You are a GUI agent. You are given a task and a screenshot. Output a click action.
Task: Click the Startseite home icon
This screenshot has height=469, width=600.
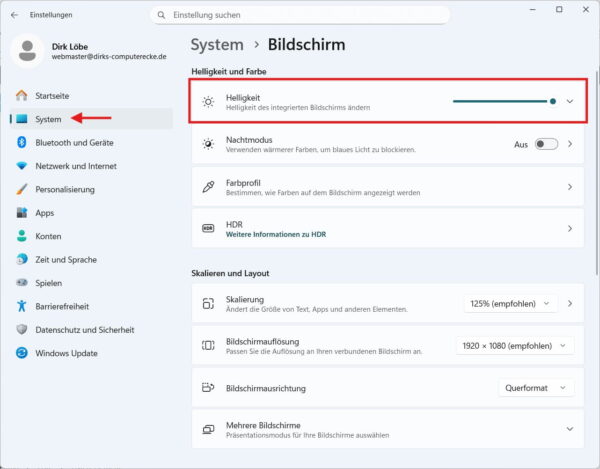22,95
